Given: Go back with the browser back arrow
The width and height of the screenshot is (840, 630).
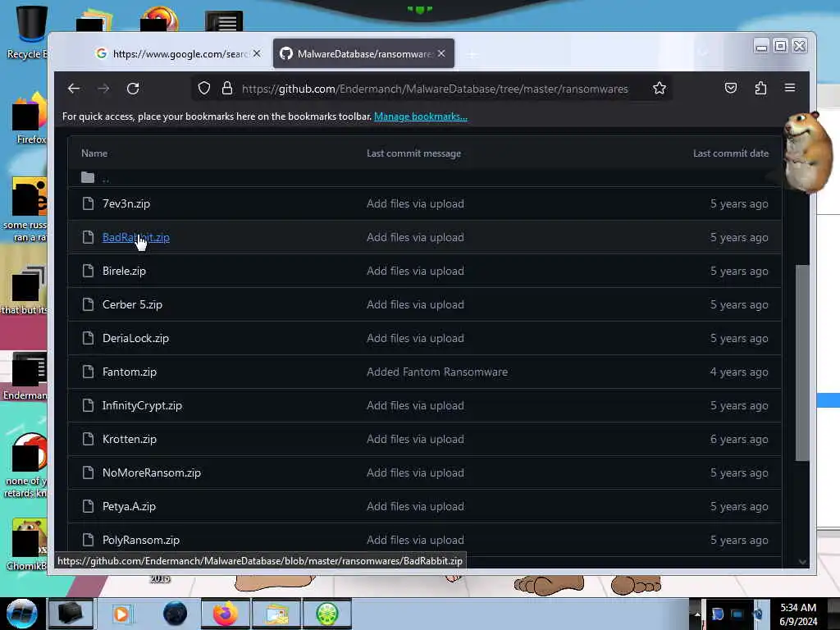Looking at the screenshot, I should [x=74, y=89].
